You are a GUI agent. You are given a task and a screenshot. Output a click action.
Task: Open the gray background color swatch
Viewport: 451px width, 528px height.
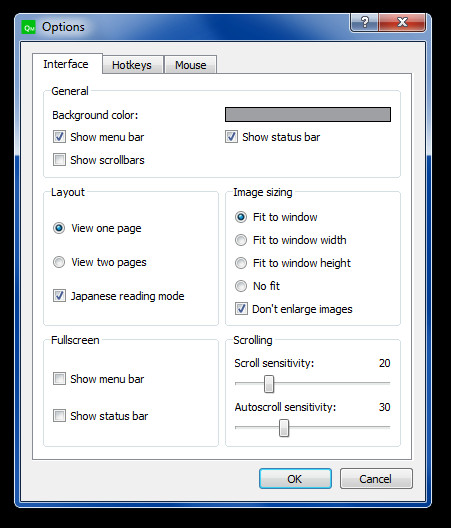tap(308, 114)
